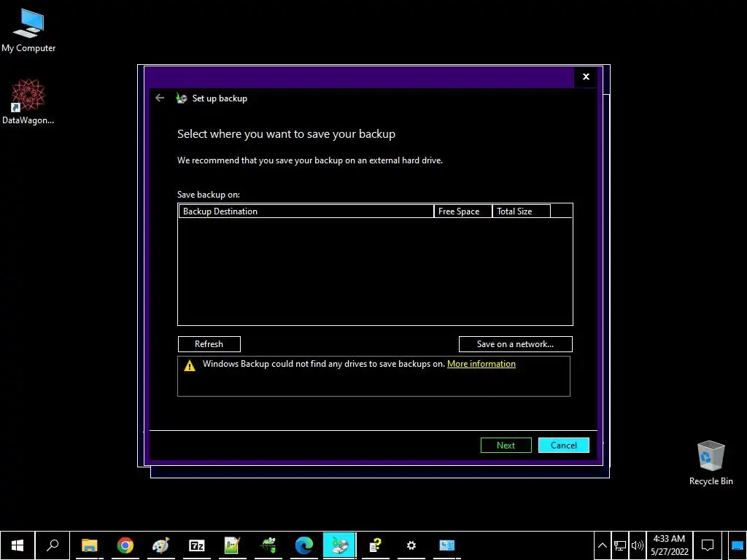747x560 pixels.
Task: Click the Next button
Action: coord(506,446)
